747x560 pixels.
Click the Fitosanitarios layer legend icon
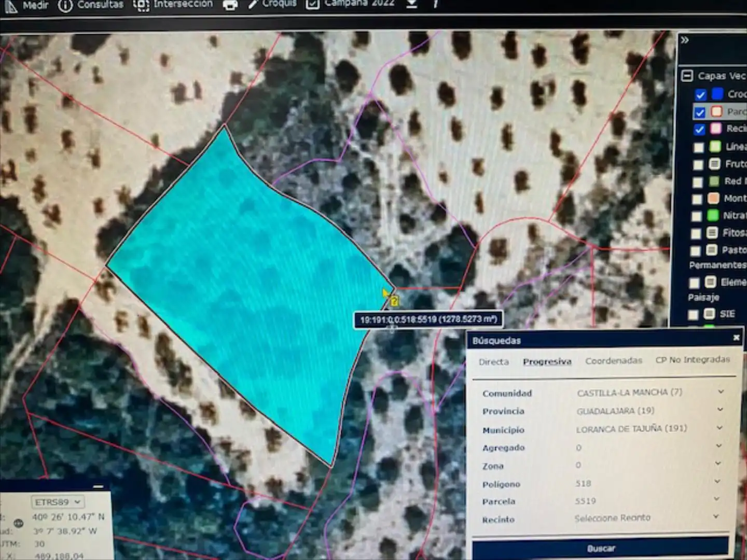(713, 232)
